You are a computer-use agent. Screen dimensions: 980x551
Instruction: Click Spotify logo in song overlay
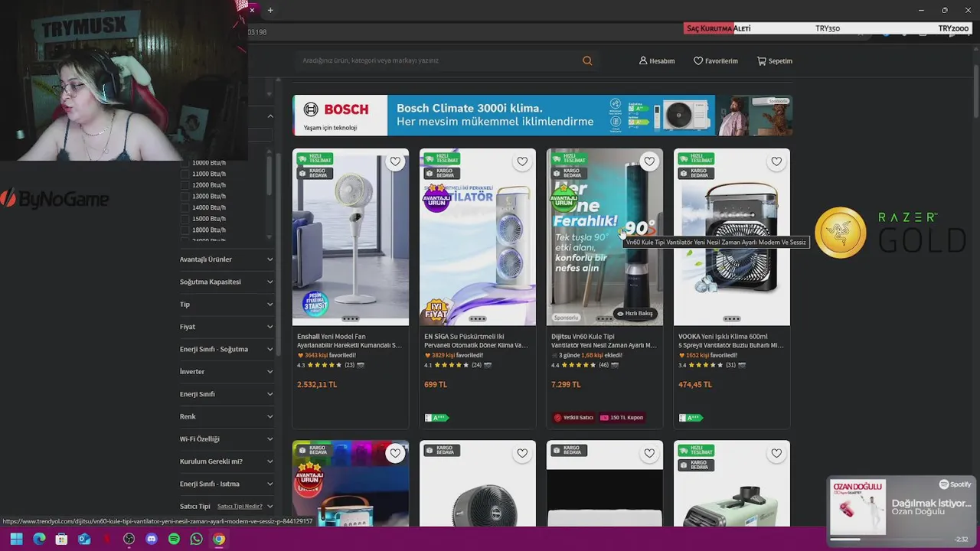(955, 484)
